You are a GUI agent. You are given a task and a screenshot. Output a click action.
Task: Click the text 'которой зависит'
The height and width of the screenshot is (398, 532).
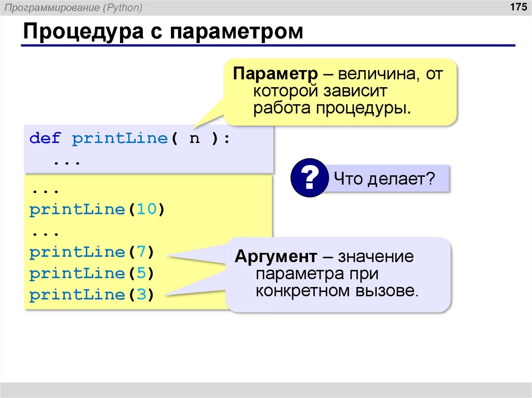click(x=320, y=91)
